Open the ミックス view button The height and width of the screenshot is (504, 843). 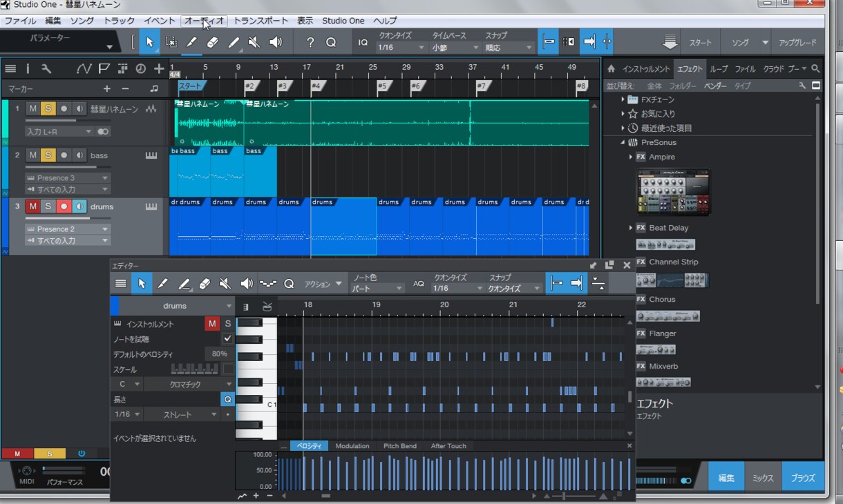click(763, 478)
